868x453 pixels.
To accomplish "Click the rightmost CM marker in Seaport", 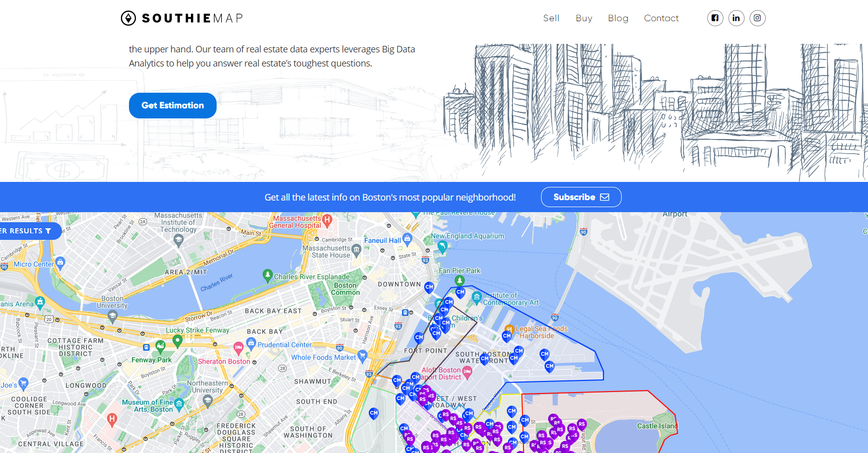I will pos(550,366).
